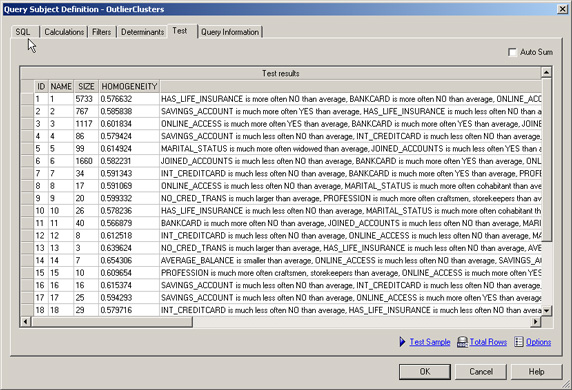Click the HOMOGENEITY column header
The height and width of the screenshot is (390, 572).
coord(129,86)
